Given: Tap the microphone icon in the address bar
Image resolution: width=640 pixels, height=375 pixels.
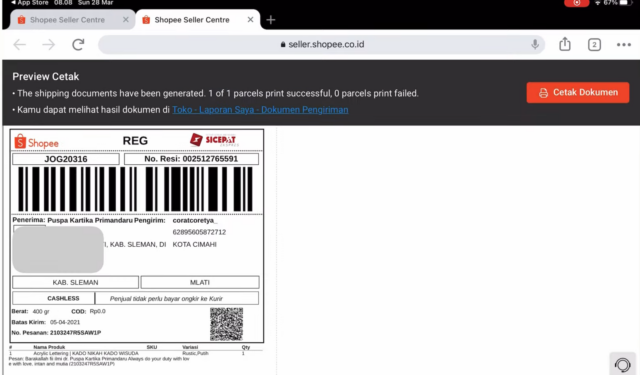Looking at the screenshot, I should [535, 44].
